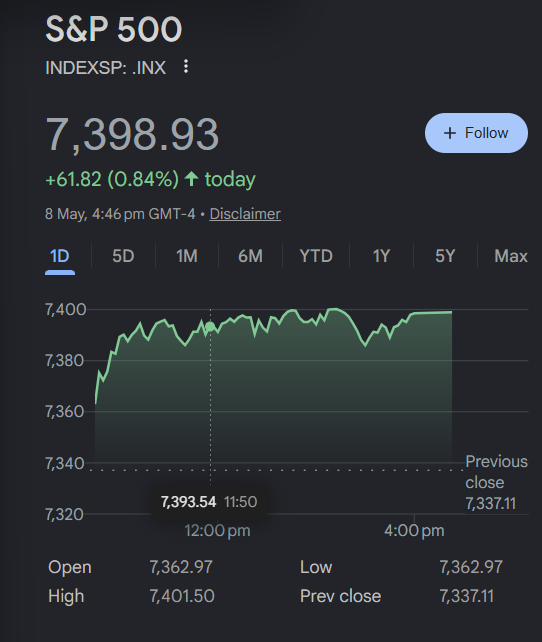Switch to the 5D chart range

click(123, 256)
